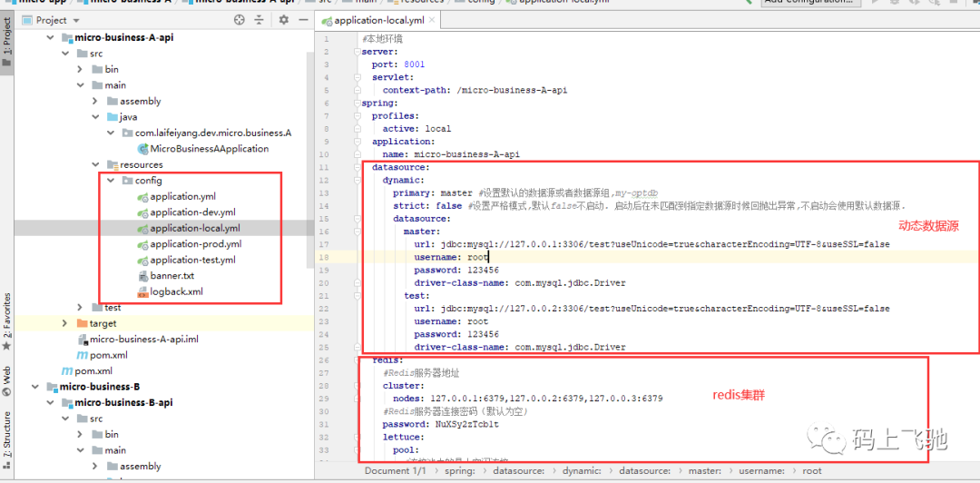Viewport: 980px width, 483px height.
Task: Close the application-local.yml editor tab
Action: [431, 20]
